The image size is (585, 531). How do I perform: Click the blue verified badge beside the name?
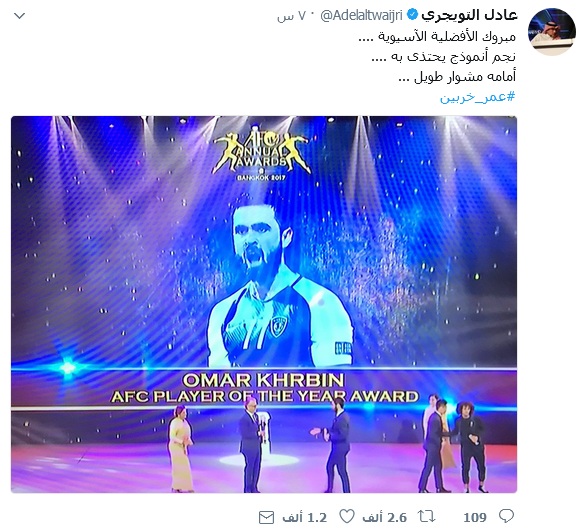point(412,15)
